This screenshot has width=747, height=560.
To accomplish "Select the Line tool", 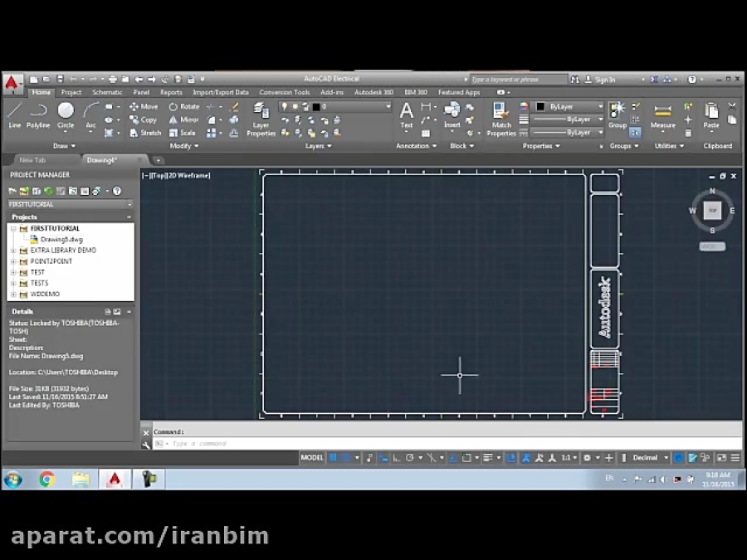I will [x=13, y=109].
